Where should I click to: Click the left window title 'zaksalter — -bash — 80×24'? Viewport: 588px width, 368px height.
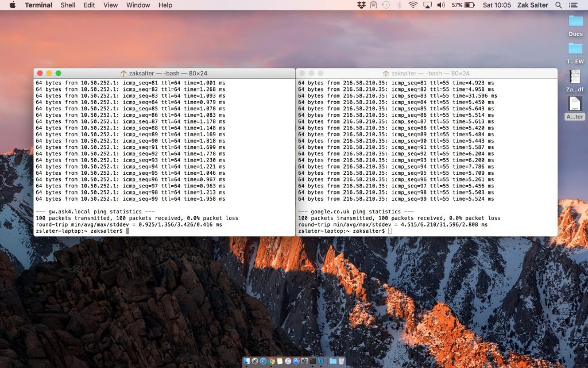168,73
